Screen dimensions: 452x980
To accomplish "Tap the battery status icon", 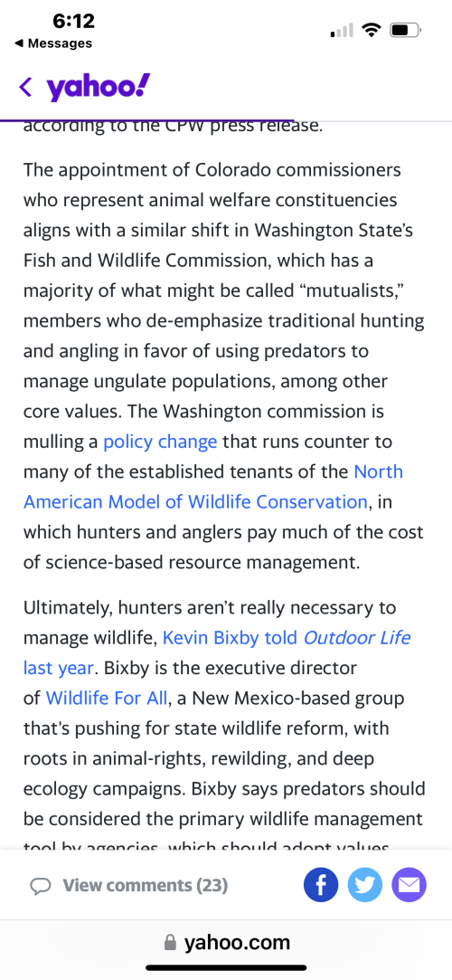I will click(x=407, y=29).
